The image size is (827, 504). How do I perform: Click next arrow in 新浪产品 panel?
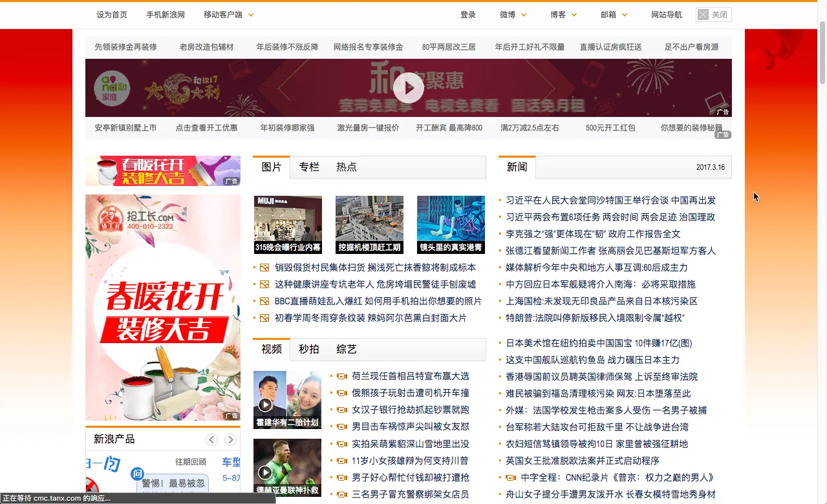click(230, 440)
